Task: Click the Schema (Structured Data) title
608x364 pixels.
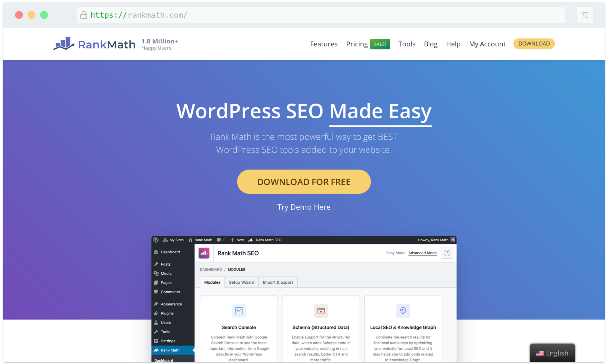Action: pyautogui.click(x=321, y=327)
